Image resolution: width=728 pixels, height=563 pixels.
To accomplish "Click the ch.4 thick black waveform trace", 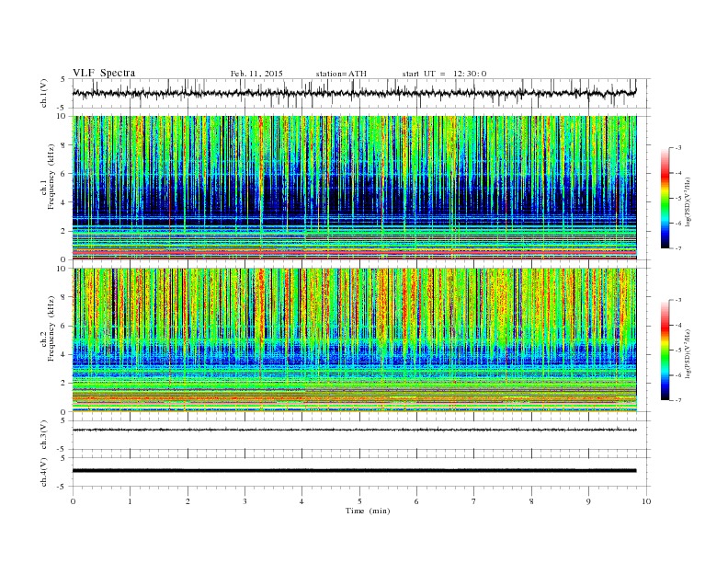I will 354,471.
